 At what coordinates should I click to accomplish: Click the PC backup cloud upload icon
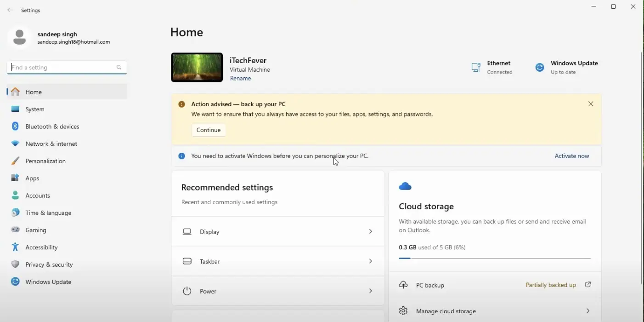click(403, 285)
